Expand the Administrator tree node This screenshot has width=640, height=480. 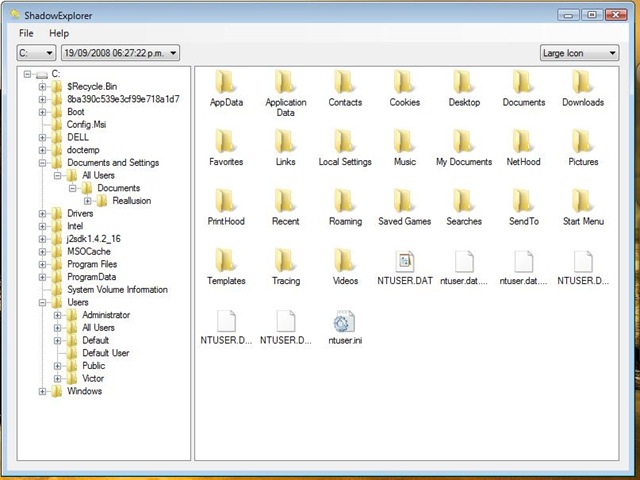pyautogui.click(x=58, y=315)
